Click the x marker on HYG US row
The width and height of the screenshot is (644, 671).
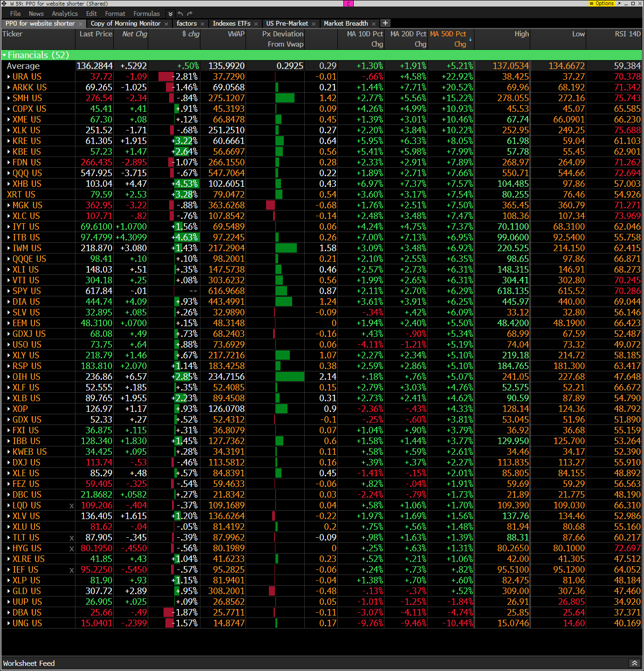click(x=72, y=548)
